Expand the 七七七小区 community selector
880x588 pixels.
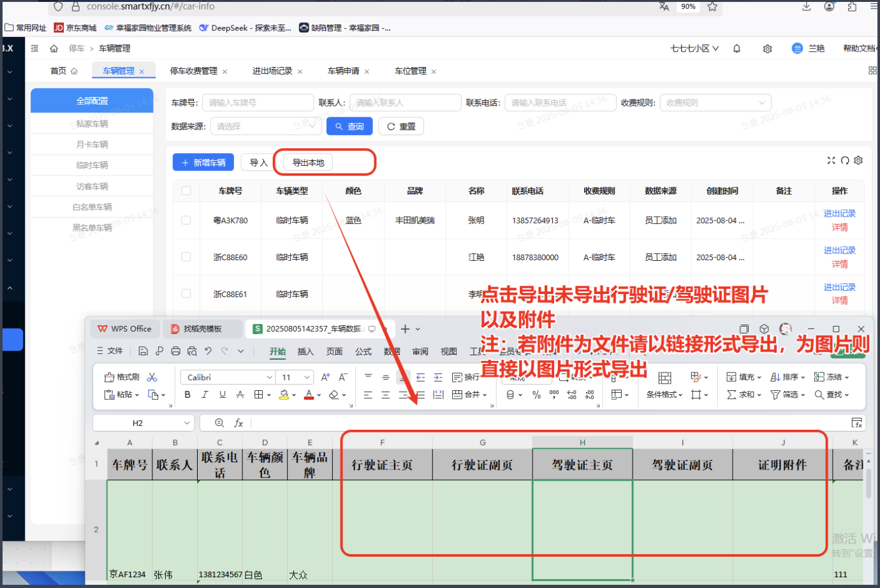[694, 48]
